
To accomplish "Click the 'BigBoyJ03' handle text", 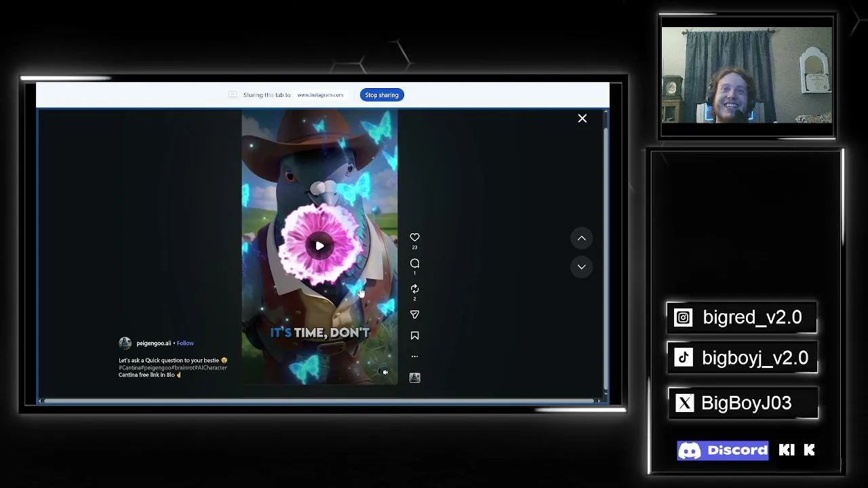I will (746, 403).
